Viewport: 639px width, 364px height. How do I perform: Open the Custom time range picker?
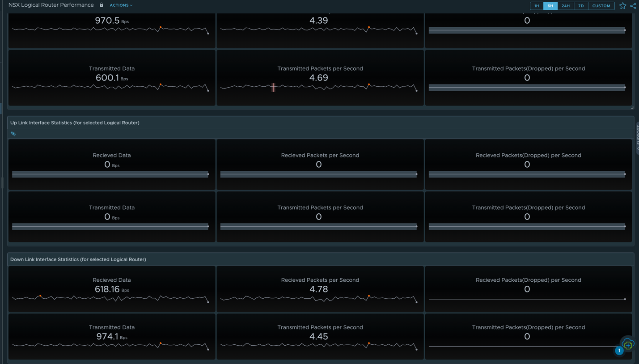coord(601,6)
